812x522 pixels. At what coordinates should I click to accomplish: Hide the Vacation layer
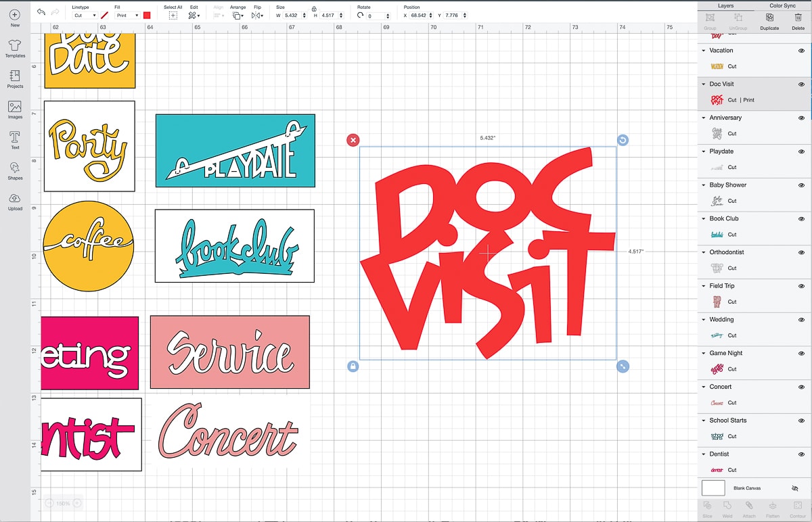point(801,51)
